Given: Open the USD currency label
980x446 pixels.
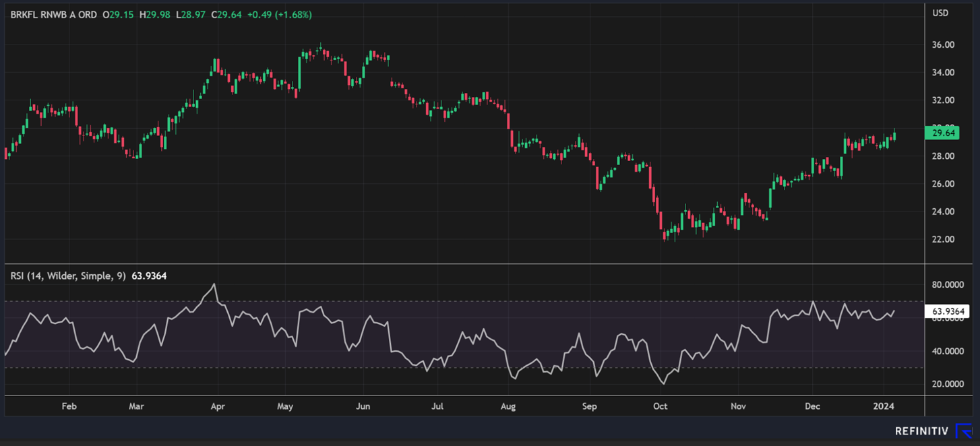Looking at the screenshot, I should 940,13.
